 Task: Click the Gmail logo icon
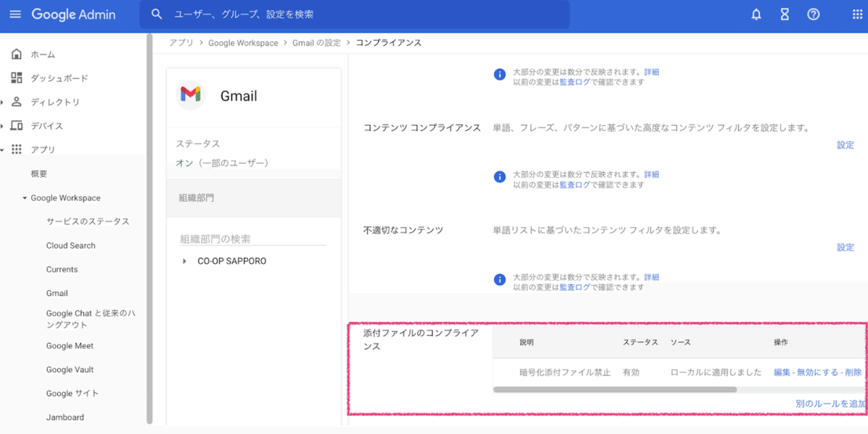click(190, 95)
